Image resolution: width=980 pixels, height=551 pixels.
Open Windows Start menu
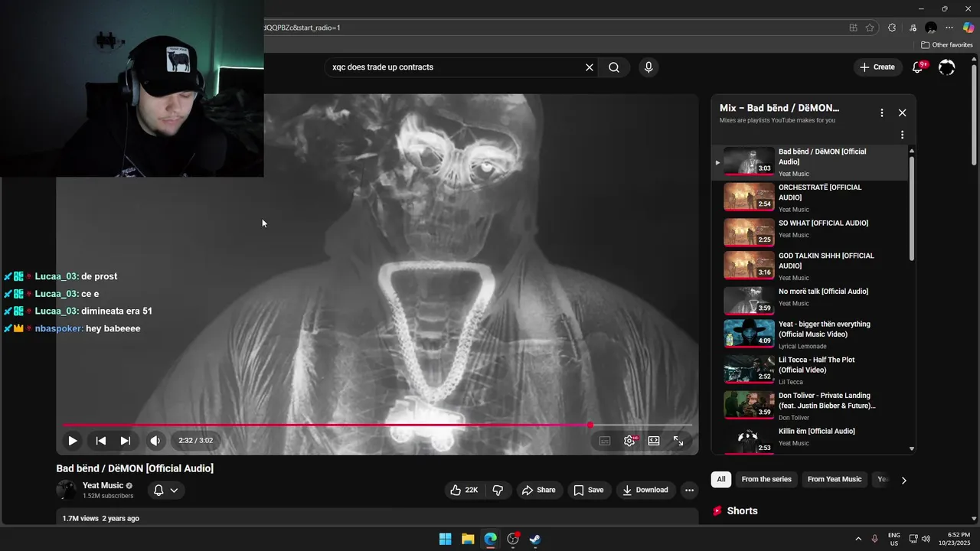(x=445, y=539)
